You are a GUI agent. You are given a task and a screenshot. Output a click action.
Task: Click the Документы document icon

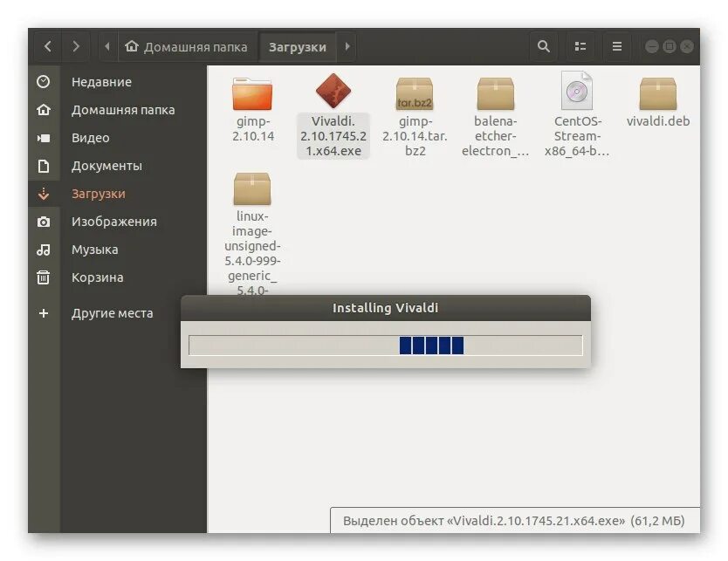(x=43, y=166)
